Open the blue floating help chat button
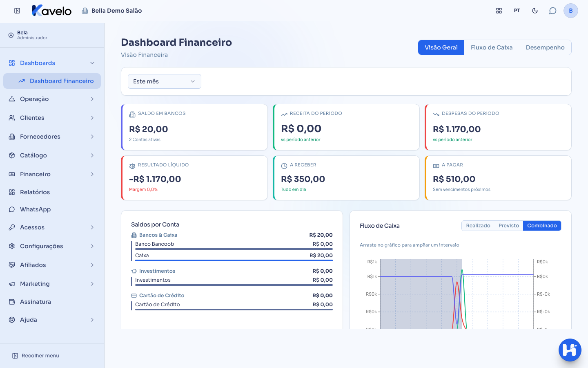Viewport: 588px width, 368px height. (x=570, y=350)
